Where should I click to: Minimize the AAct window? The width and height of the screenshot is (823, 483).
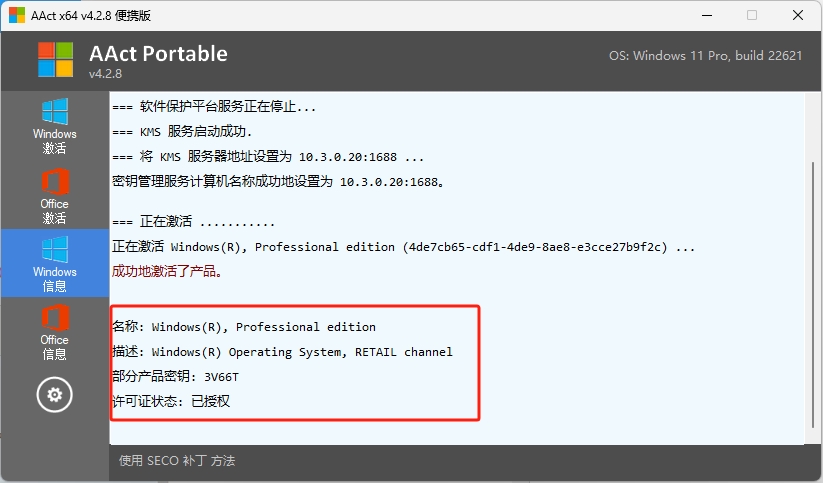tap(704, 15)
